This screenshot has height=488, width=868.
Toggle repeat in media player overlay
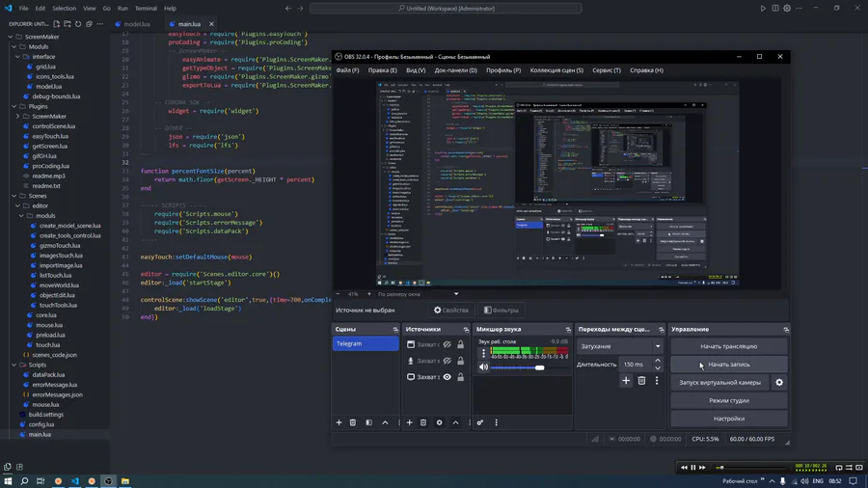click(x=838, y=468)
